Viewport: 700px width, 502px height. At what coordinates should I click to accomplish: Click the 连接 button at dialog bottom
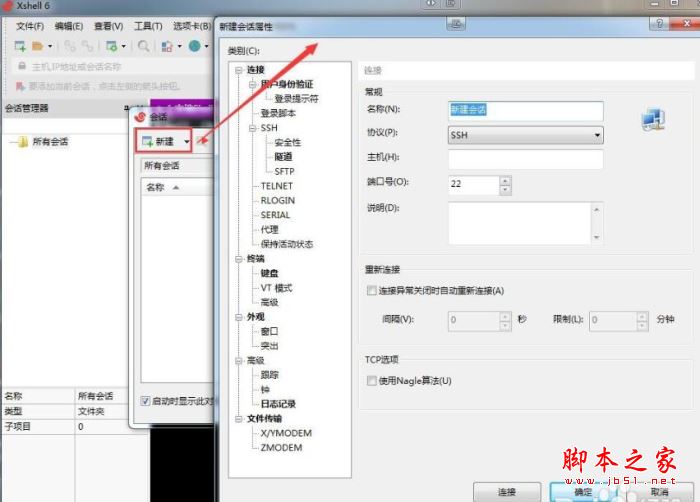[x=507, y=492]
